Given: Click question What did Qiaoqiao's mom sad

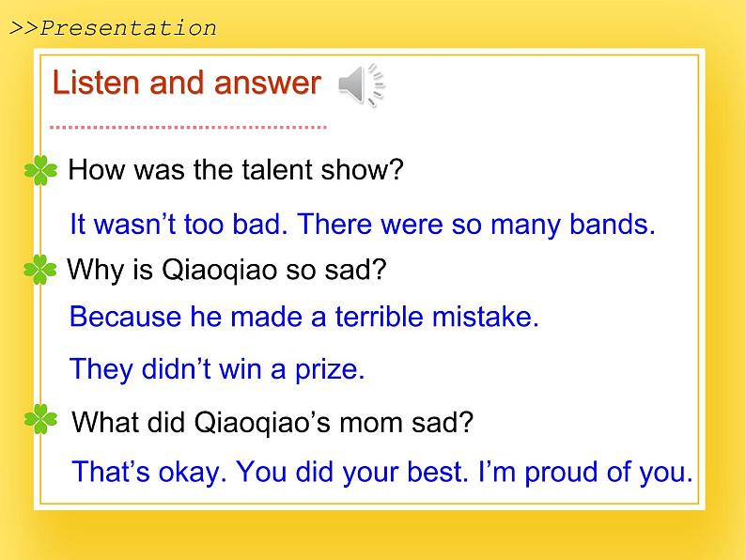Looking at the screenshot, I should point(272,423).
